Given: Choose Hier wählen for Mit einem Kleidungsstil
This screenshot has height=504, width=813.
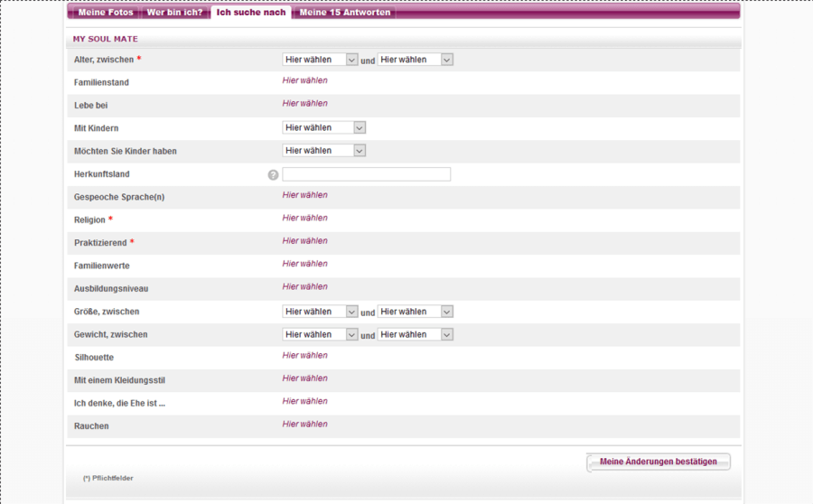Looking at the screenshot, I should pyautogui.click(x=305, y=378).
